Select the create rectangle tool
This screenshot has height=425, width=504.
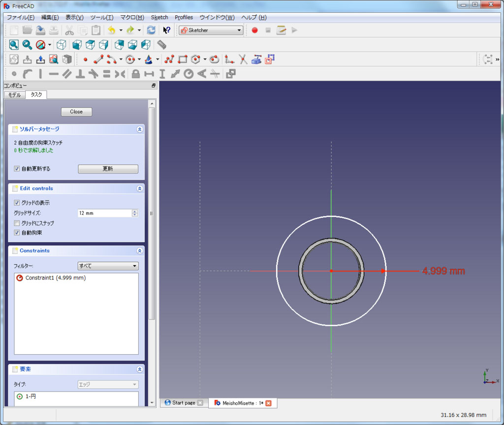pyautogui.click(x=183, y=60)
